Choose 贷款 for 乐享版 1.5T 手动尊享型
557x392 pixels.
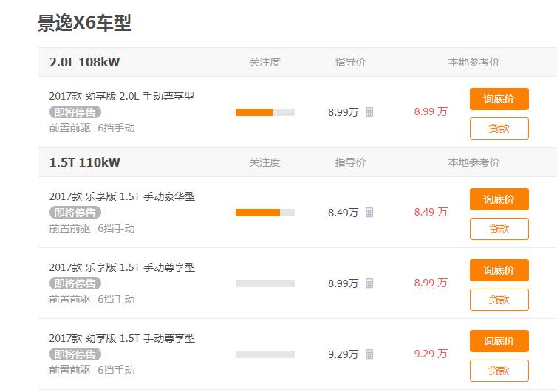(499, 300)
